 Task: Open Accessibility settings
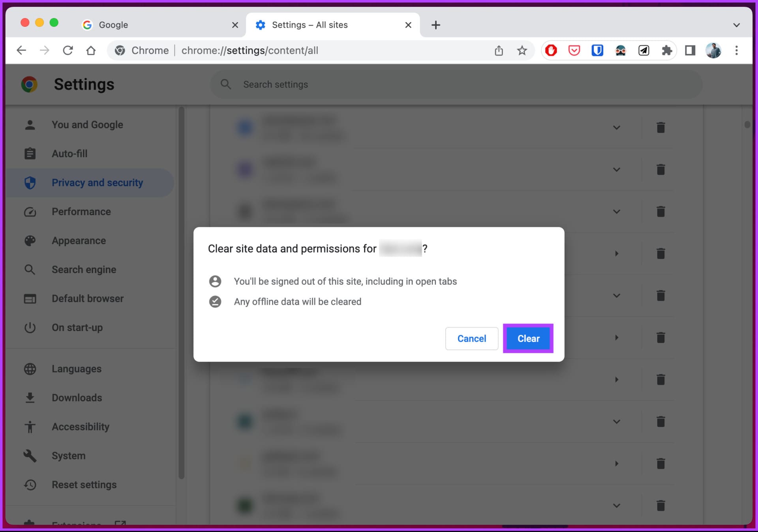(90, 427)
